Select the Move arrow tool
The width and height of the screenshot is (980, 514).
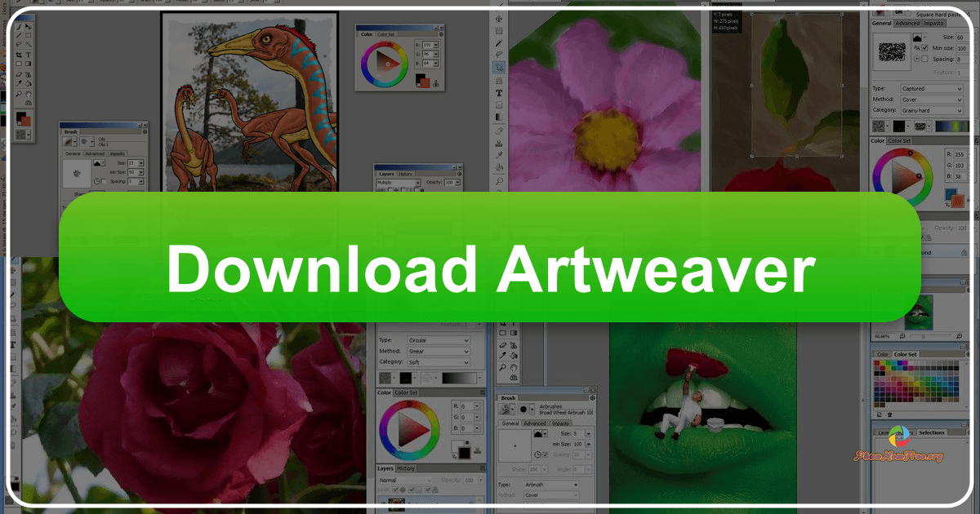pyautogui.click(x=27, y=27)
